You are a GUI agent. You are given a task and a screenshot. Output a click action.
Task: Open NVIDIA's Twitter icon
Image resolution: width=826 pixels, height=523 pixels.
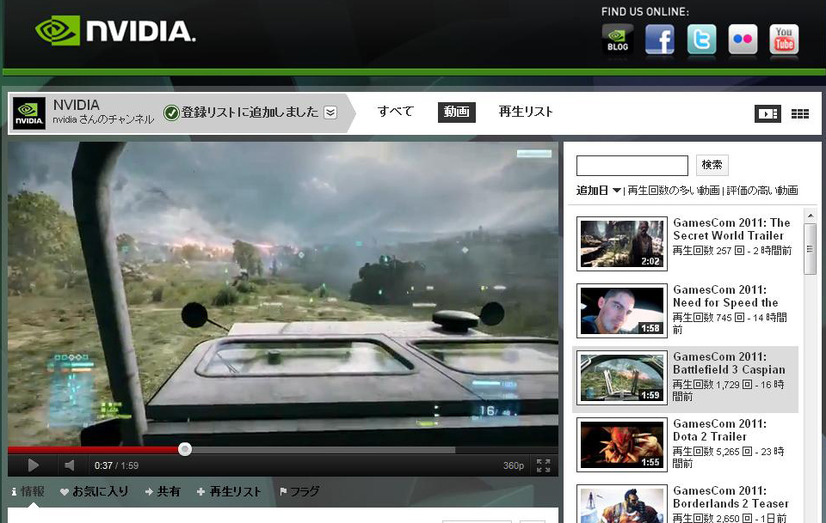click(702, 39)
